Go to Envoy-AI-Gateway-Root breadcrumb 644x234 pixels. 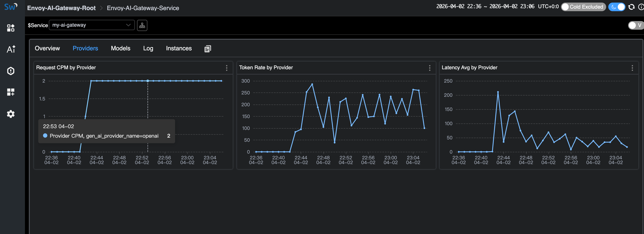click(61, 8)
